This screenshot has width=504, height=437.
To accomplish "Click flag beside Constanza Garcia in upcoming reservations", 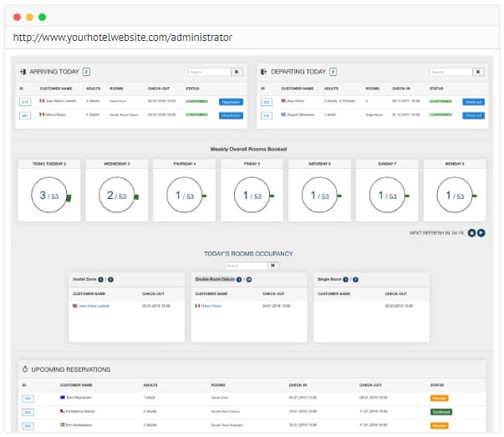I will (63, 411).
